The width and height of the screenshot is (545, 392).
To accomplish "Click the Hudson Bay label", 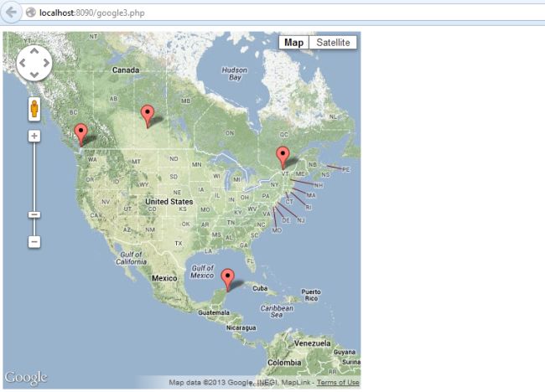I will tap(235, 74).
